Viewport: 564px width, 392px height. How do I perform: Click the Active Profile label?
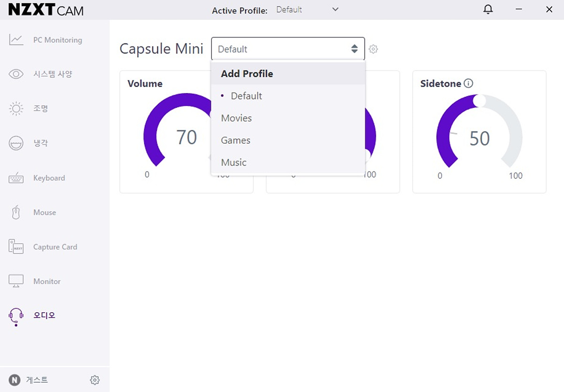(x=240, y=10)
